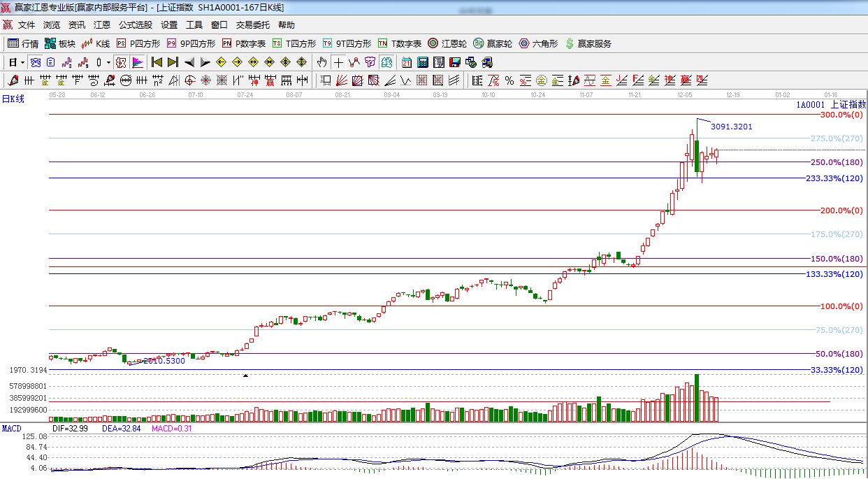Image resolution: width=868 pixels, height=479 pixels.
Task: Open the calculator icon in toolbar
Action: tap(422, 62)
